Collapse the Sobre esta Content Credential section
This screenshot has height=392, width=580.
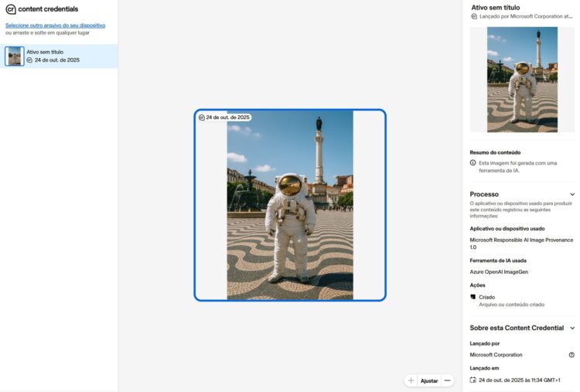[572, 328]
